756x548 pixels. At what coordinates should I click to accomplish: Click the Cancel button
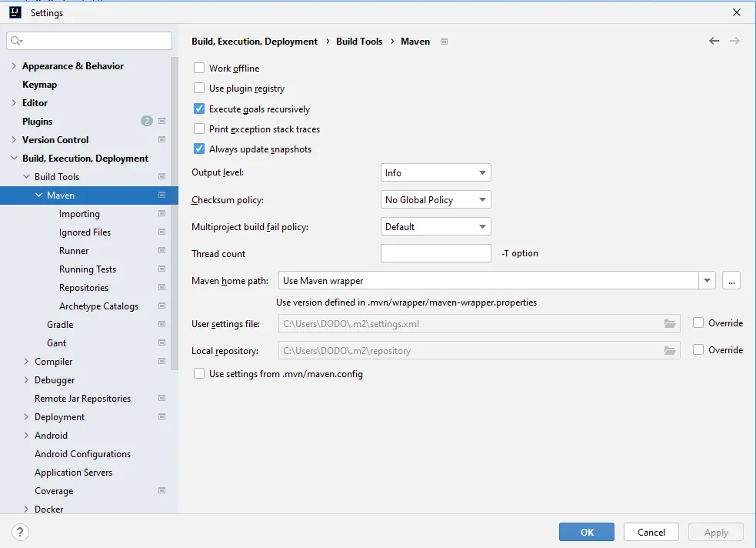[651, 532]
